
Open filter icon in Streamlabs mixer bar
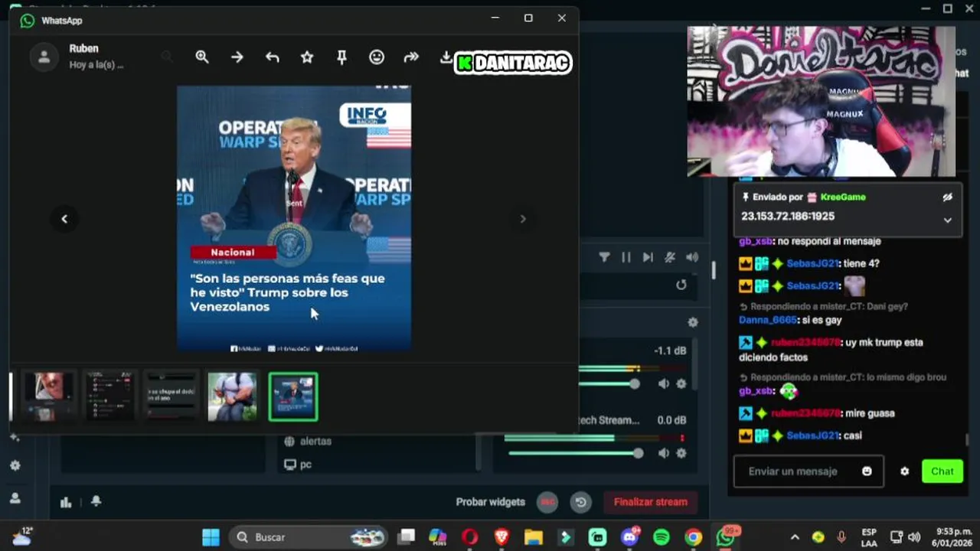pos(604,257)
